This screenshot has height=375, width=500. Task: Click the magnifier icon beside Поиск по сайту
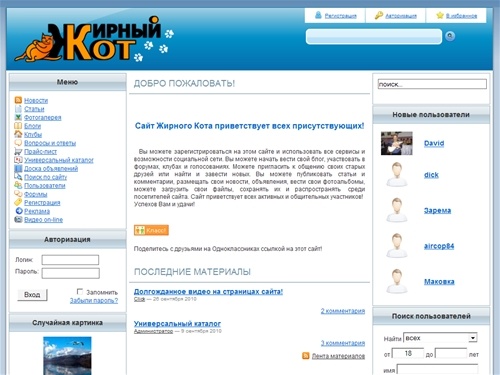18,177
